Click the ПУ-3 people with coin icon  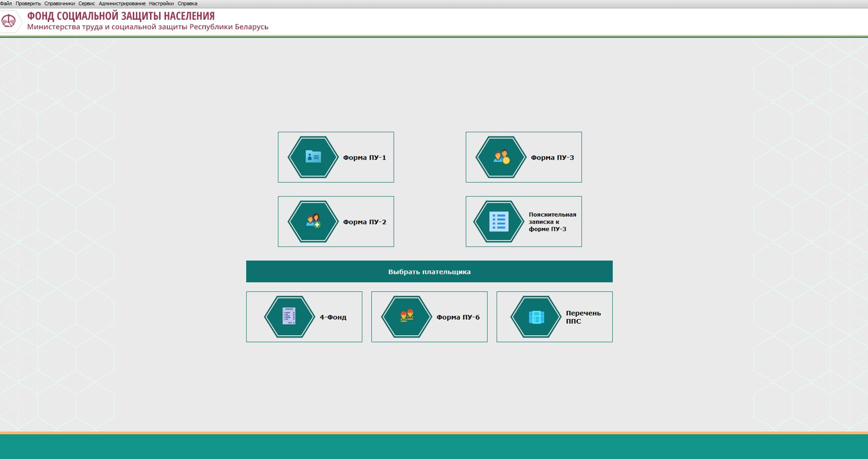tap(501, 157)
